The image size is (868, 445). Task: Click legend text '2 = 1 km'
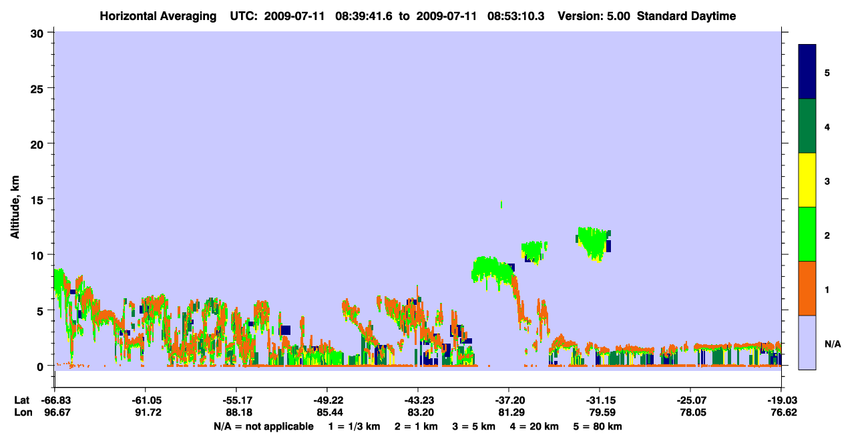[415, 426]
